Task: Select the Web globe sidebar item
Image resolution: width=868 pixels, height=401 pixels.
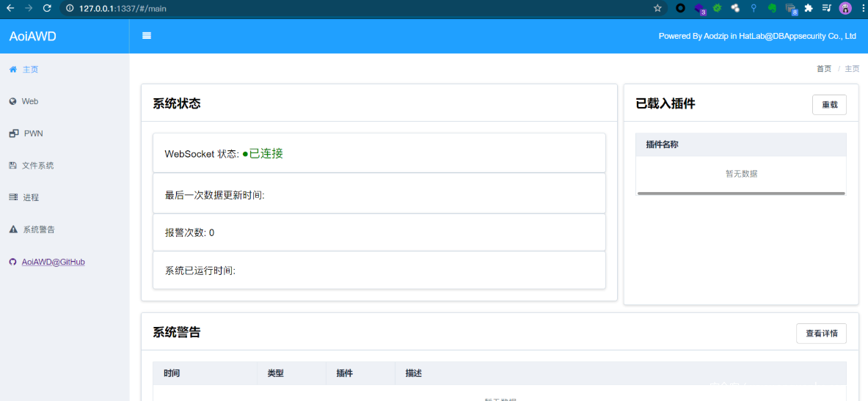Action: pos(29,101)
